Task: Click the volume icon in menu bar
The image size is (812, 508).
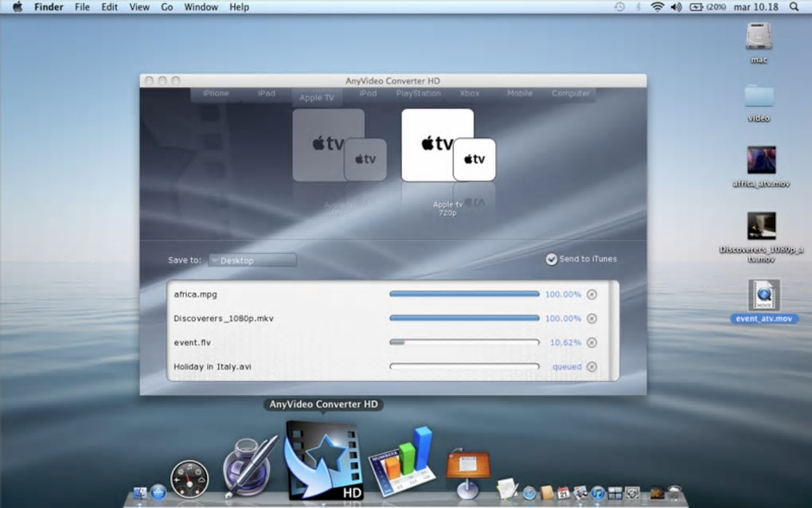Action: point(677,6)
